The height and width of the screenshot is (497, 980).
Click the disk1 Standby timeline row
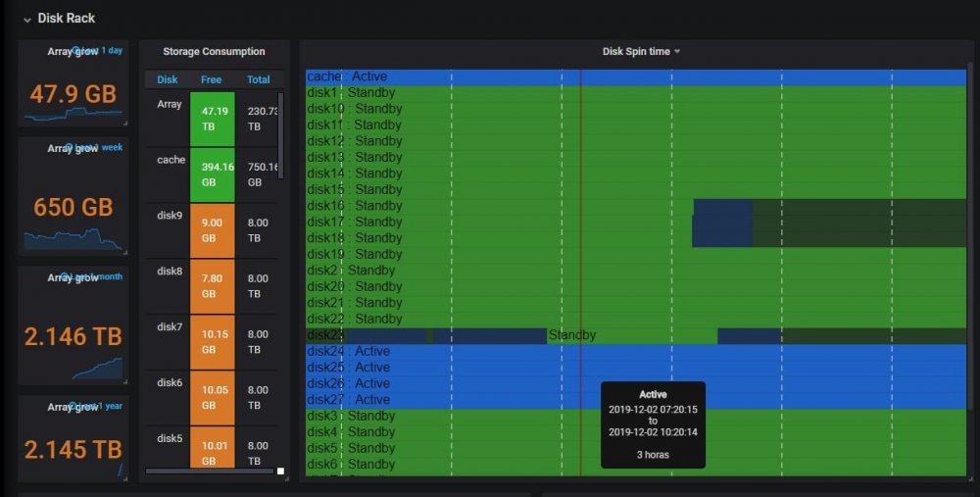point(636,93)
